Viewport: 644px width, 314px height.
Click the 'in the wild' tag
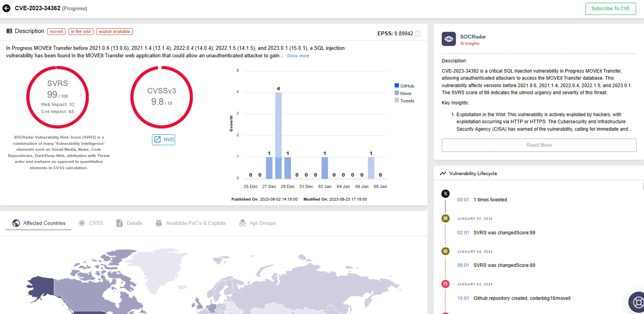tap(81, 32)
